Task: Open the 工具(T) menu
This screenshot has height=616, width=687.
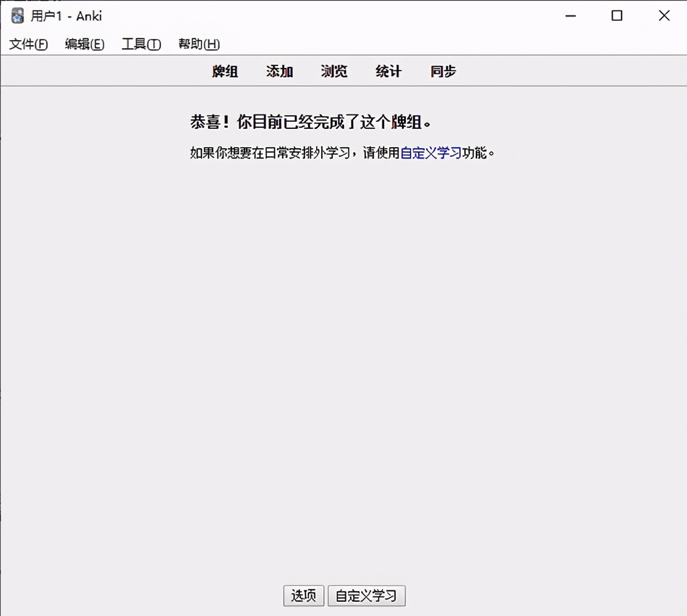Action: point(141,44)
